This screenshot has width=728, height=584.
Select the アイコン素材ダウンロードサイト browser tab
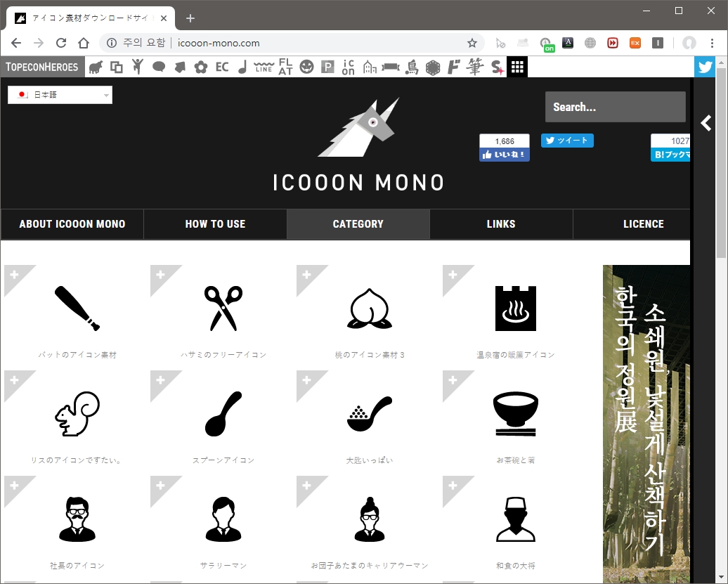click(x=91, y=18)
